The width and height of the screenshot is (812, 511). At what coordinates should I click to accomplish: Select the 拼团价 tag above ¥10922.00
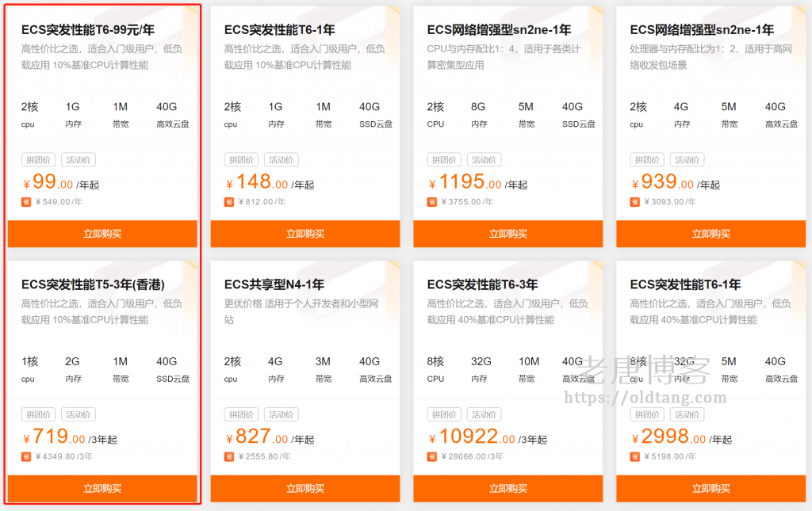[x=444, y=415]
